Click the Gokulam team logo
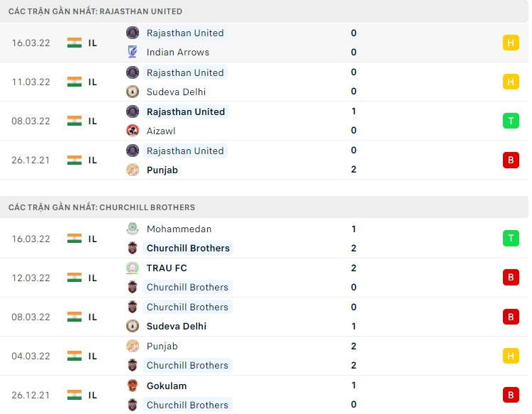Image resolution: width=532 pixels, height=414 pixels. coord(133,386)
